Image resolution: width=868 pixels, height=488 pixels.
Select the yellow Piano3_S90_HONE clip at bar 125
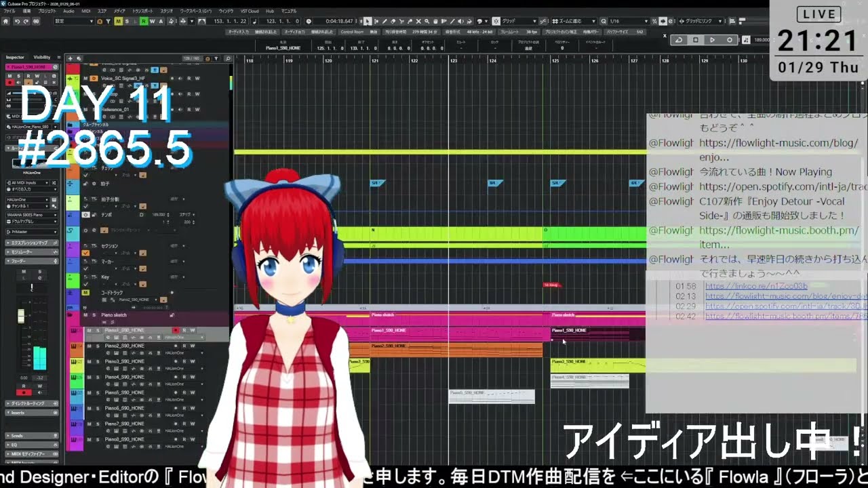click(x=598, y=365)
